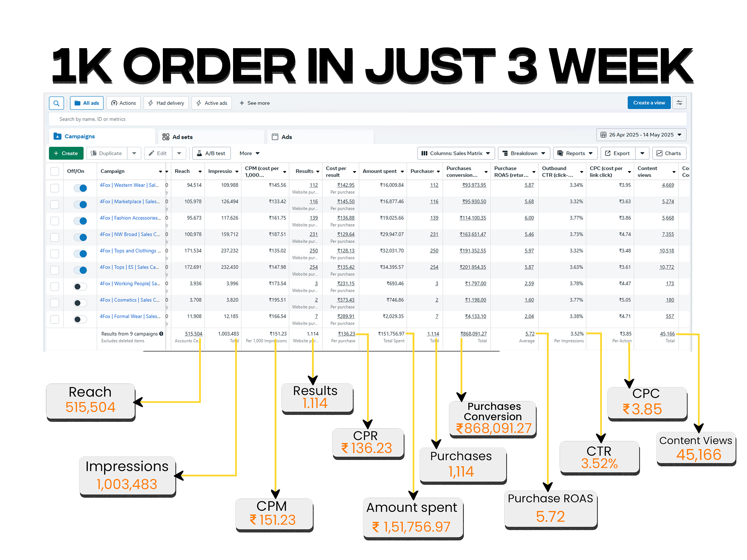Open the 4Fox NW Broad campaign link
This screenshot has width=747, height=560.
(x=130, y=234)
